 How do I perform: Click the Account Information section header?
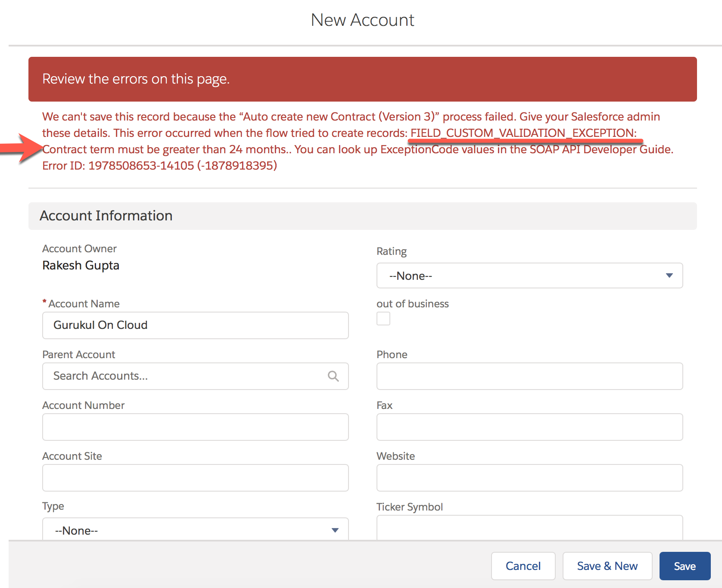362,216
